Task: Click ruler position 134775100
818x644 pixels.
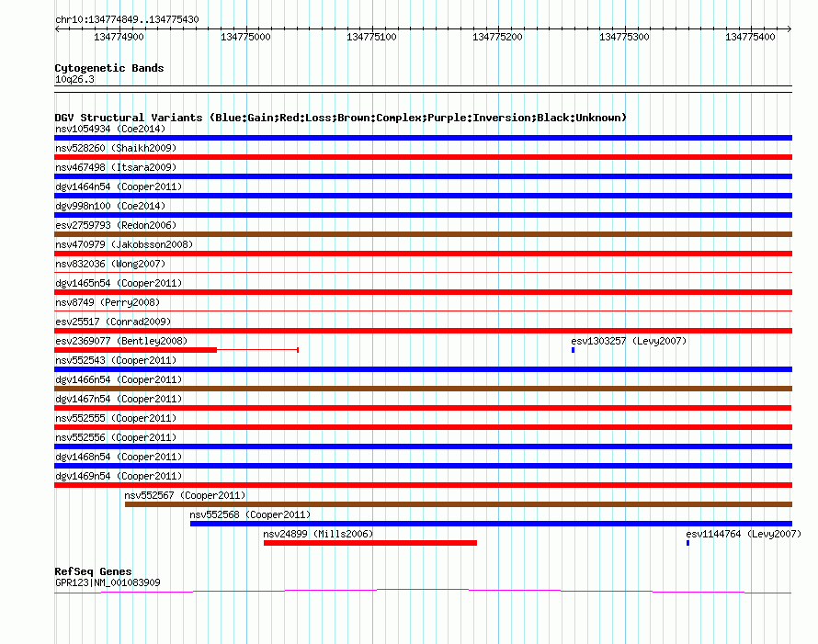Action: pos(372,37)
